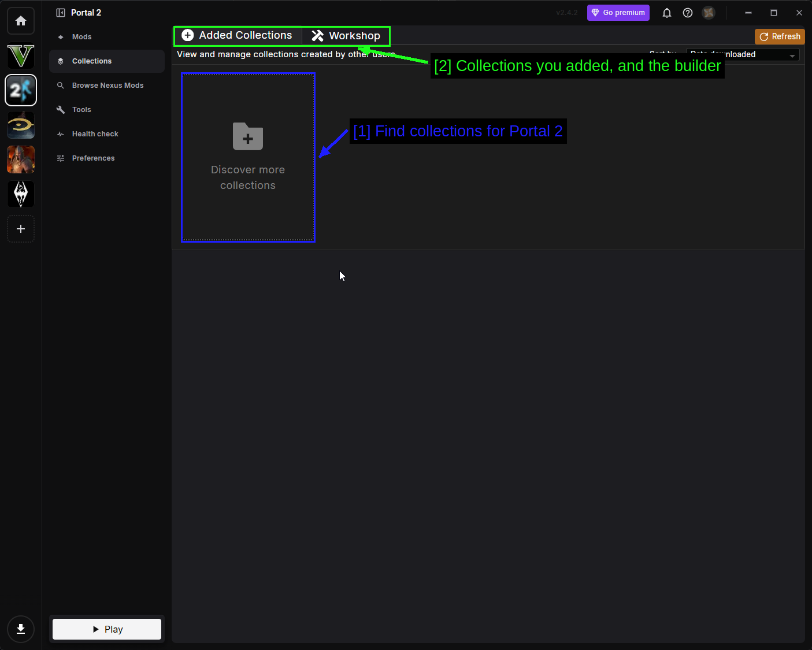Close the application window
812x650 pixels.
point(799,13)
